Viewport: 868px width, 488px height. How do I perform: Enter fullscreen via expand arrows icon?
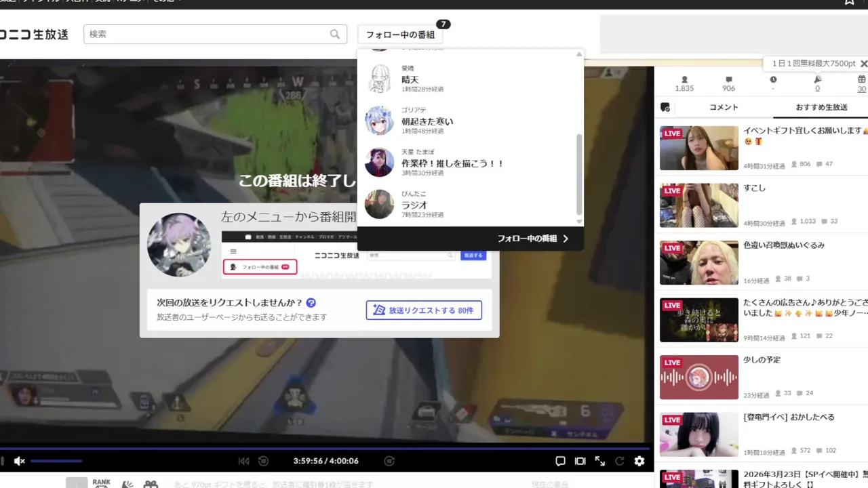600,461
